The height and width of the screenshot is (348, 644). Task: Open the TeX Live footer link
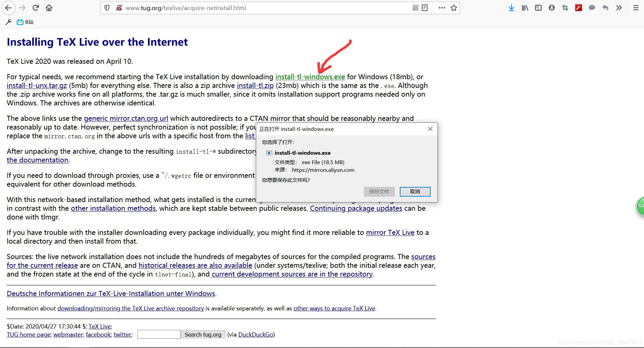tap(100, 327)
